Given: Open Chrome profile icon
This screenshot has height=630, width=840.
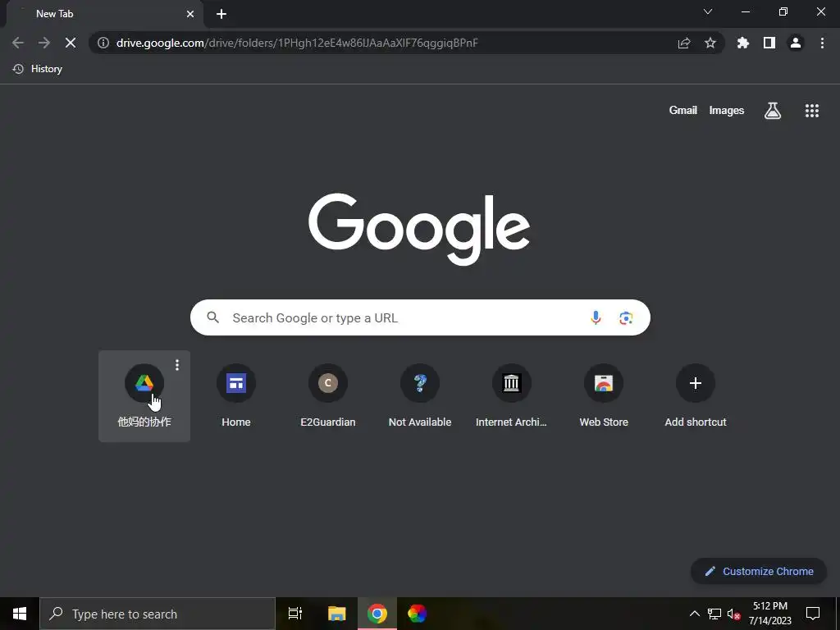Looking at the screenshot, I should coord(796,43).
